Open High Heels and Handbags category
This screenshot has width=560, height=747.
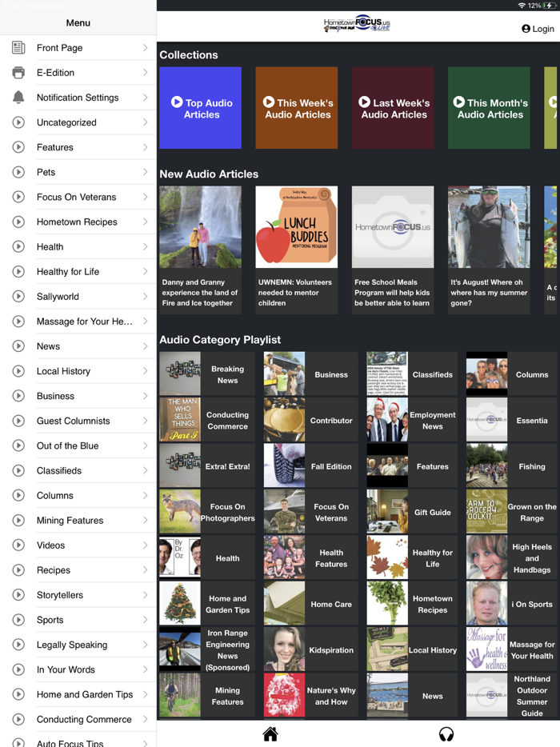coord(512,558)
